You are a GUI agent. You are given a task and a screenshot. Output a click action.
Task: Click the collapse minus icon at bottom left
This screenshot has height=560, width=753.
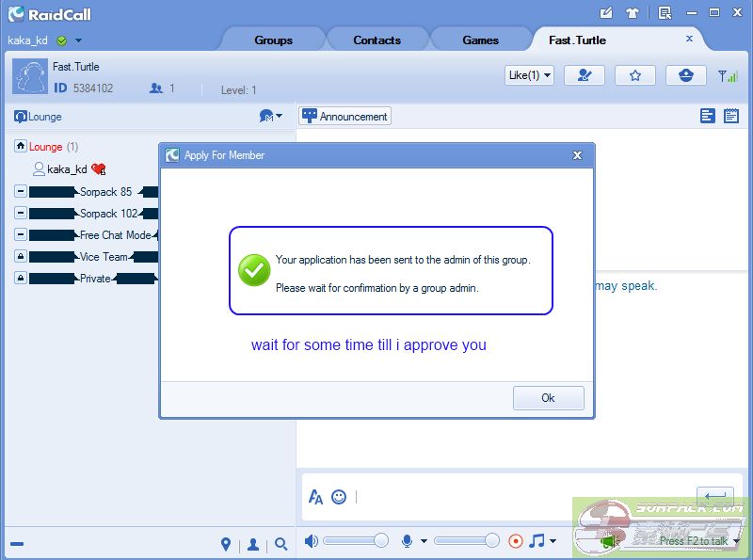17,544
